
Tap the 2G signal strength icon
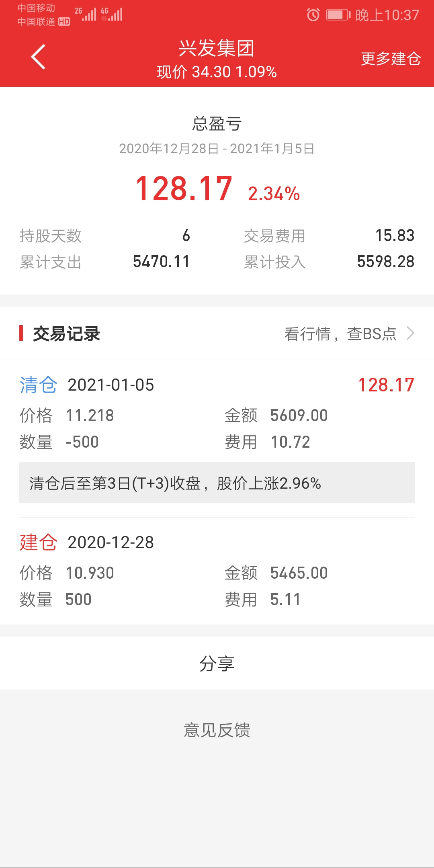[86, 14]
